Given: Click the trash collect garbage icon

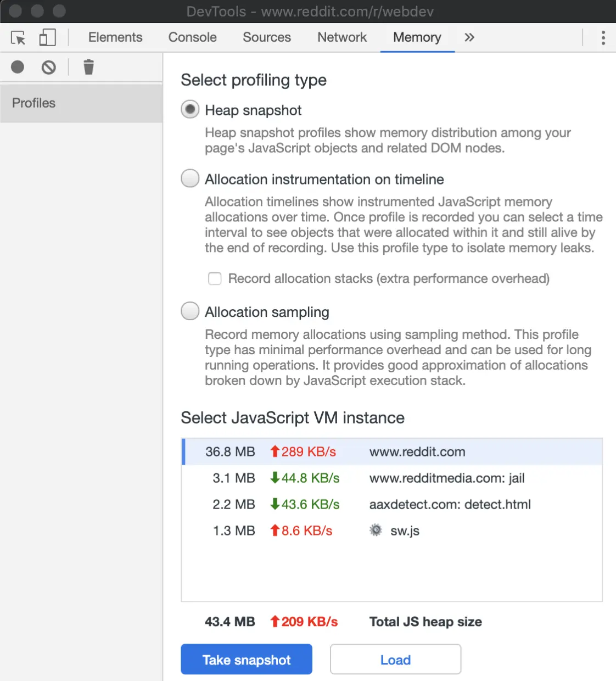Looking at the screenshot, I should [88, 67].
